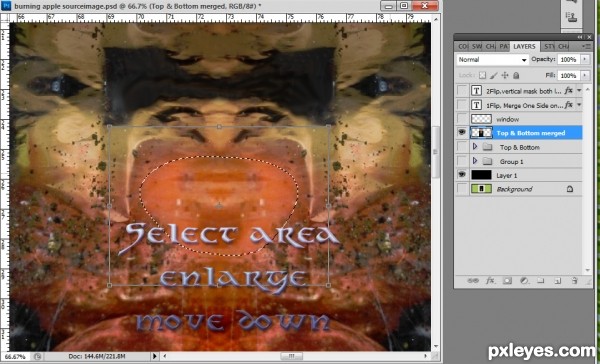Image resolution: width=600 pixels, height=364 pixels.
Task: Select the Background layer name
Action: point(514,189)
